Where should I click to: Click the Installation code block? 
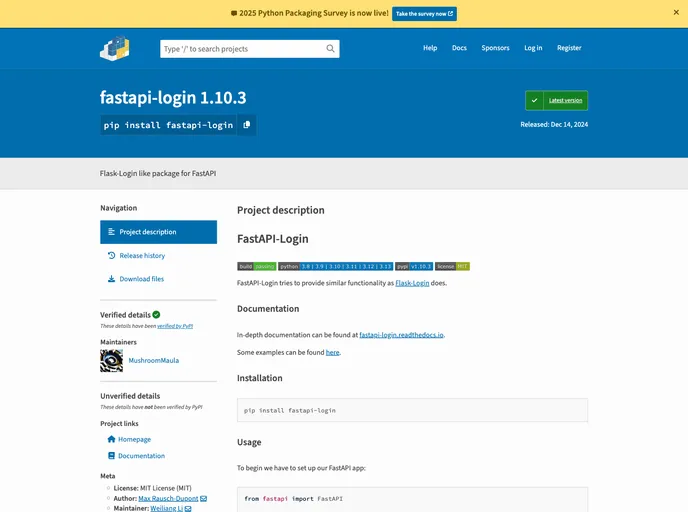pos(412,410)
